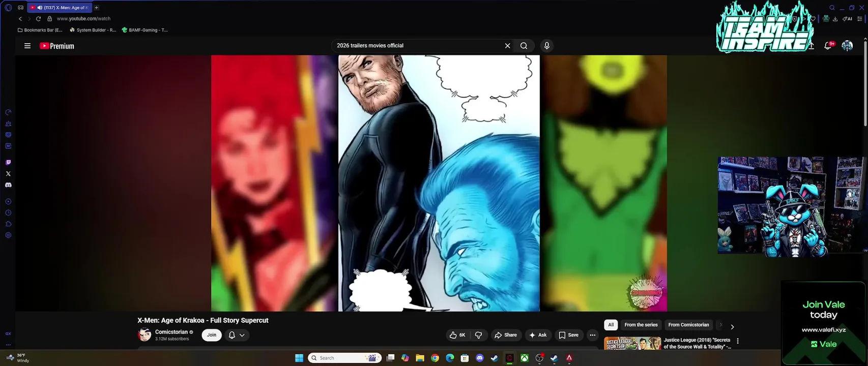This screenshot has height=366, width=868.
Task: Dislike the X-Men video
Action: [x=478, y=335]
